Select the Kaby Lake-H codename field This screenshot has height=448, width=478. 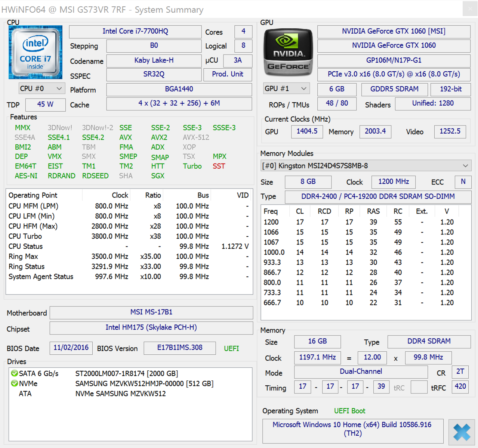coord(154,60)
